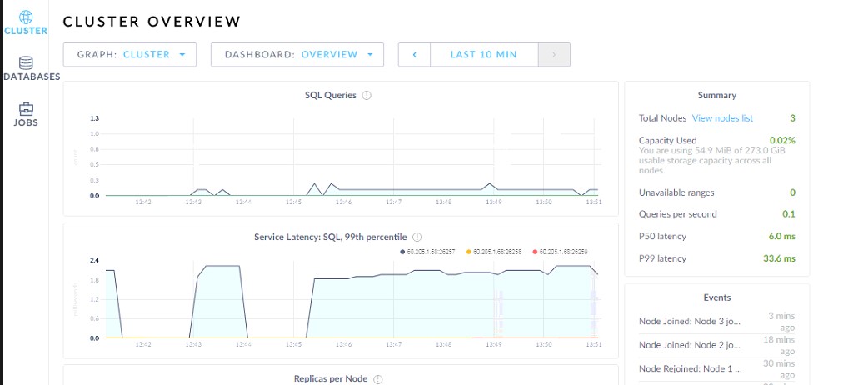Click the P99 latency 33.6 ms value
868x385 pixels.
780,258
